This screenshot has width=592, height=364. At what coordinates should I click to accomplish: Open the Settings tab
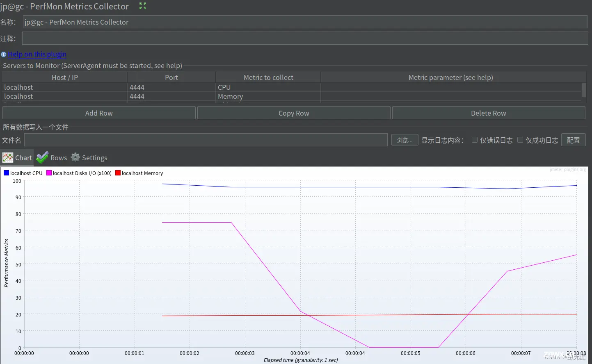point(89,158)
